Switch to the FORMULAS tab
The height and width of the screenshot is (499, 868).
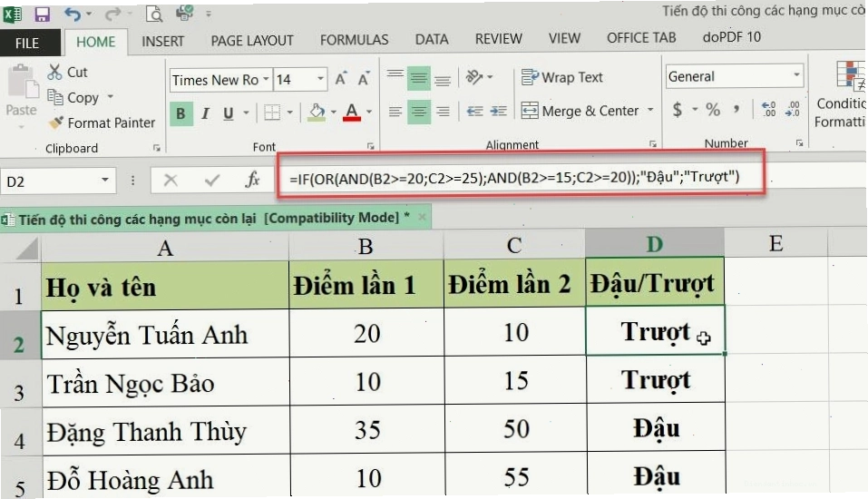coord(355,40)
